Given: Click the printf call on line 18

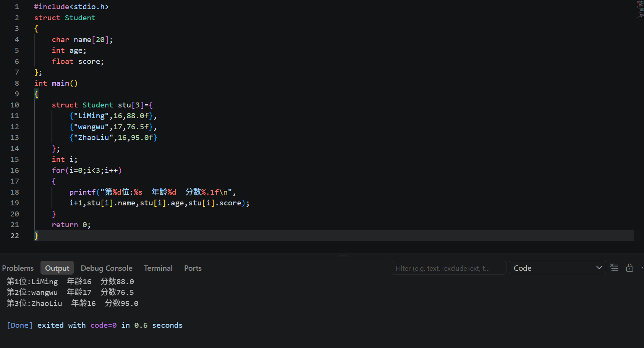Looking at the screenshot, I should 152,192.
